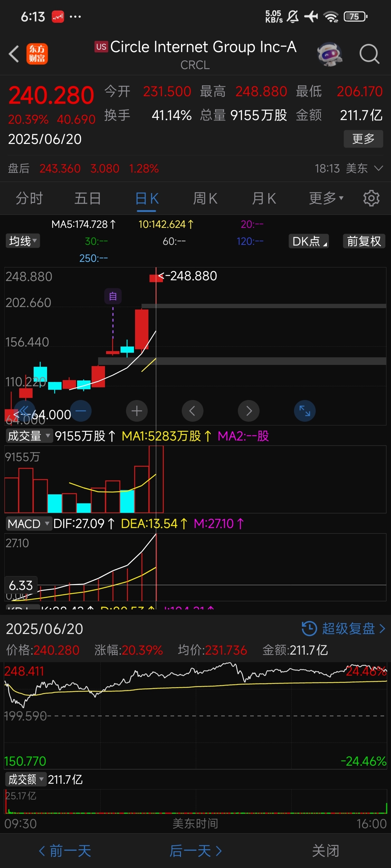The width and height of the screenshot is (391, 868).
Task: Switch to 分时 tab
Action: [x=29, y=199]
